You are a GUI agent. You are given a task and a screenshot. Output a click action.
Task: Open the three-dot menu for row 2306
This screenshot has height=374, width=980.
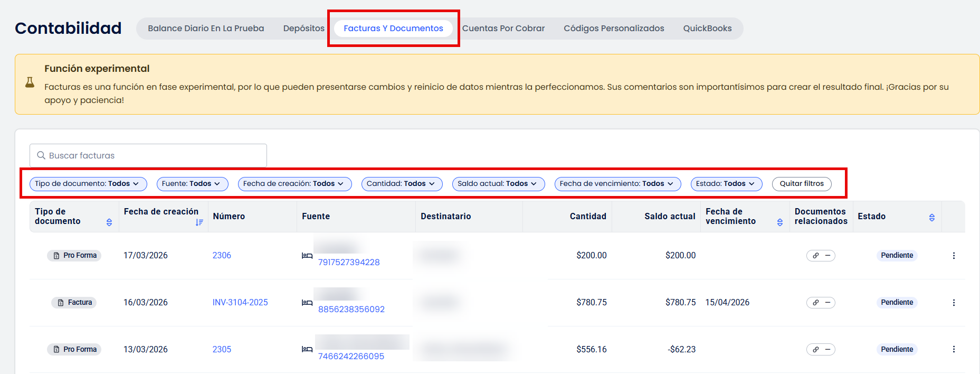coord(954,256)
